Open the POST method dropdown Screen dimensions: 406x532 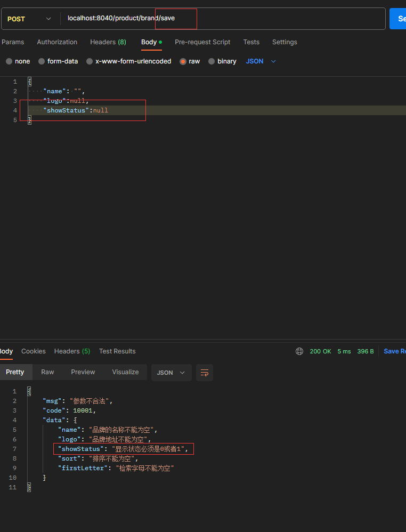tap(29, 19)
